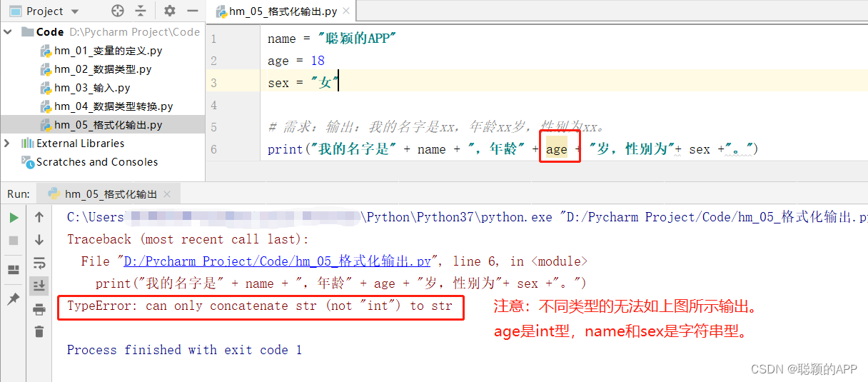
Task: Click the value 18 on line 2
Action: [x=317, y=61]
